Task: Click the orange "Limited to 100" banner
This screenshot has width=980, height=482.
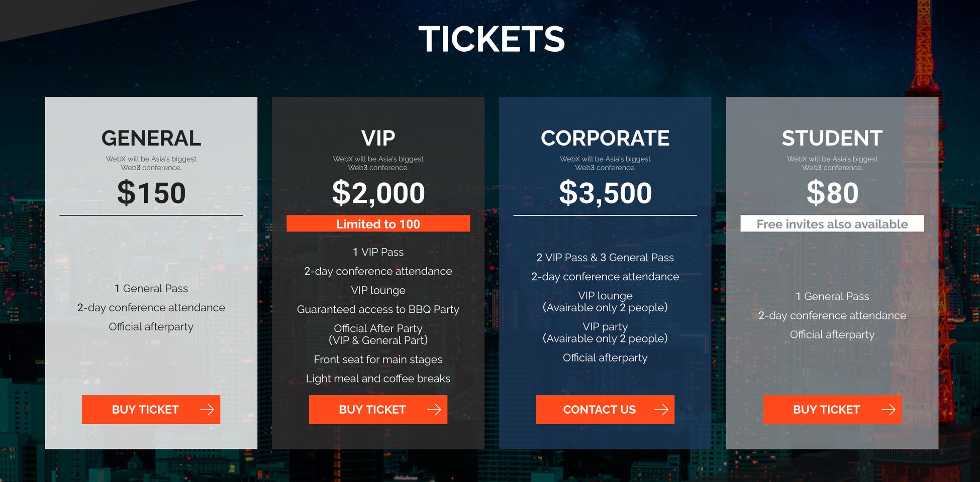Action: pyautogui.click(x=378, y=224)
